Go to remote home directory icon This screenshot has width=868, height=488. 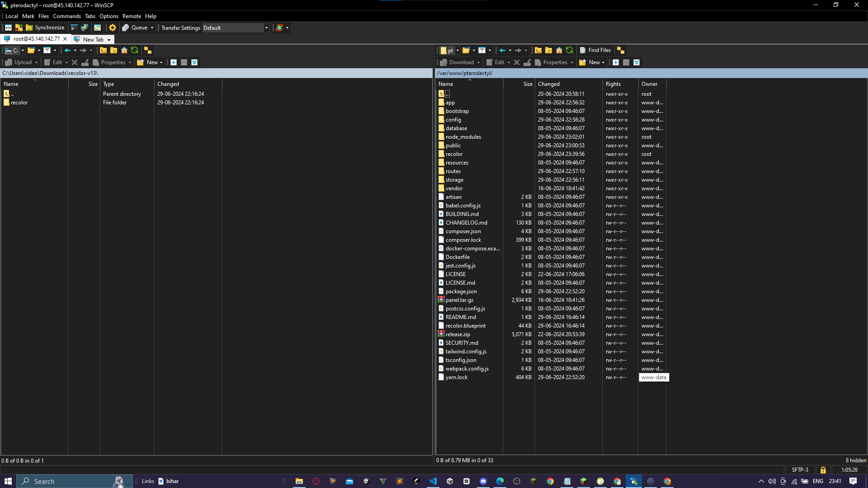point(559,50)
